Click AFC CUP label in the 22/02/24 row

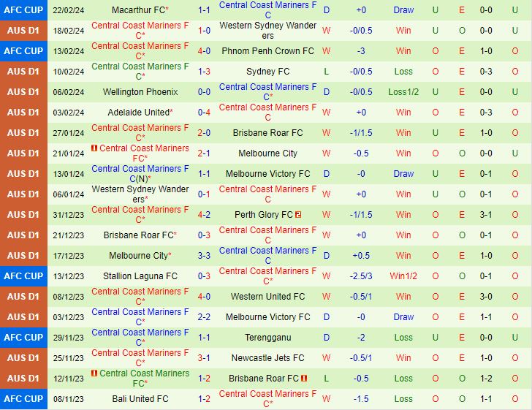pyautogui.click(x=23, y=10)
